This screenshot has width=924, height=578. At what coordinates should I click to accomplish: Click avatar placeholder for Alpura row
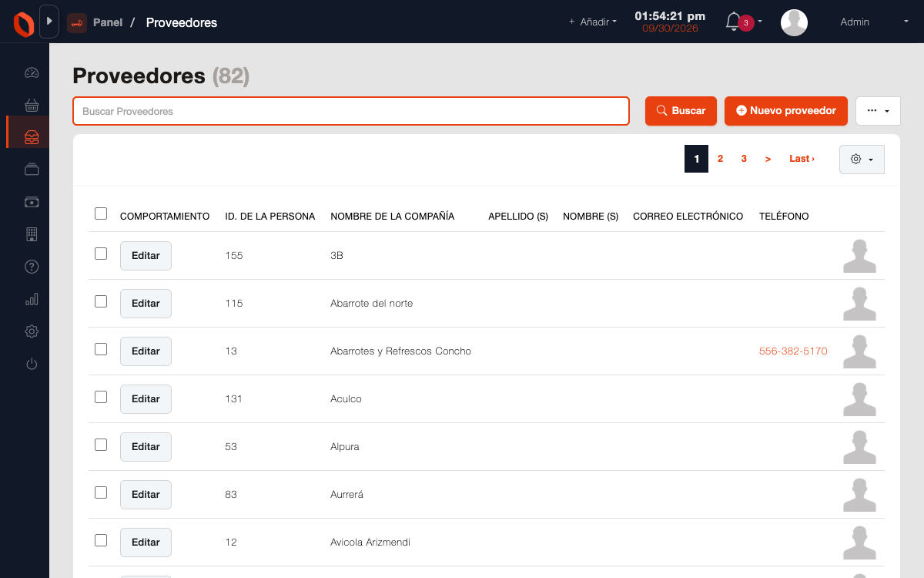859,447
